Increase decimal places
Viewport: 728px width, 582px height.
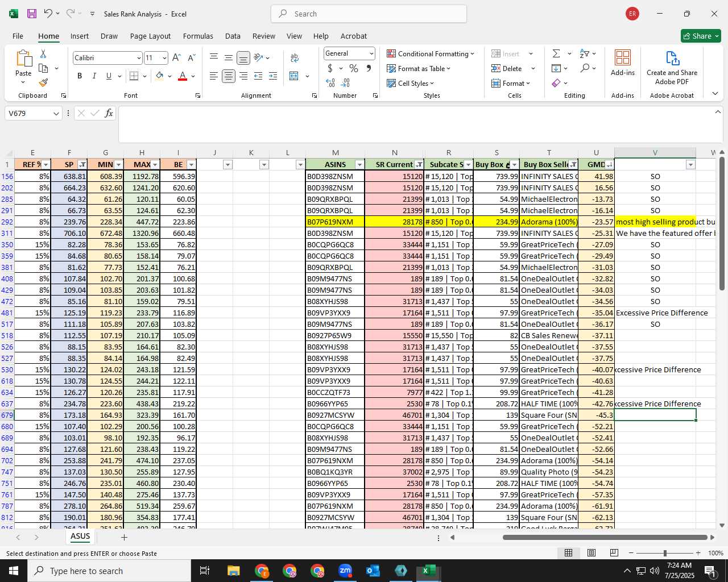pyautogui.click(x=330, y=82)
